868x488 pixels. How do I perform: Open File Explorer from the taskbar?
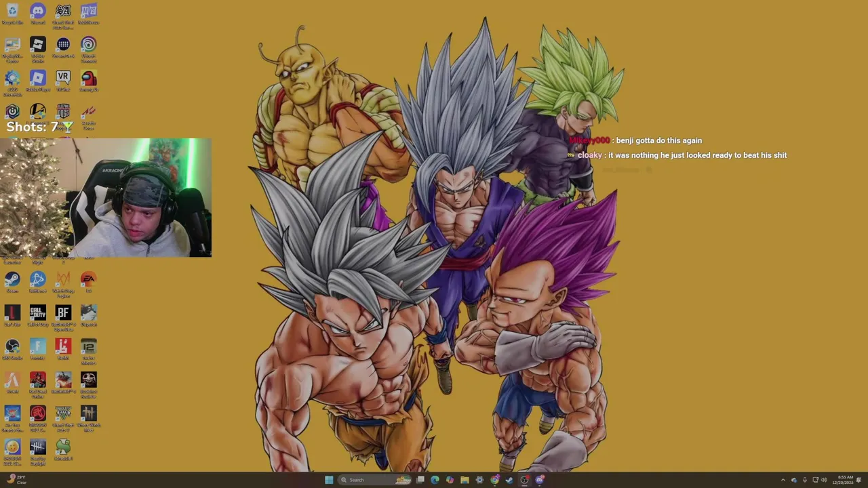click(x=465, y=480)
